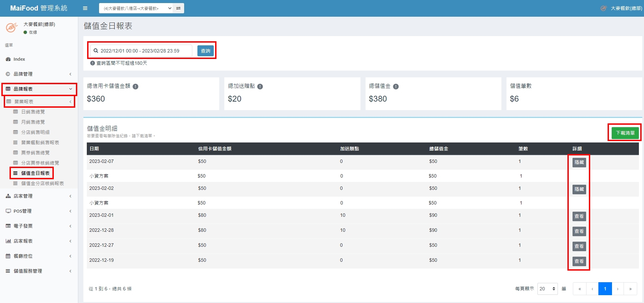The width and height of the screenshot is (644, 303).
Task: Click the store switch arrows icon
Action: [178, 8]
